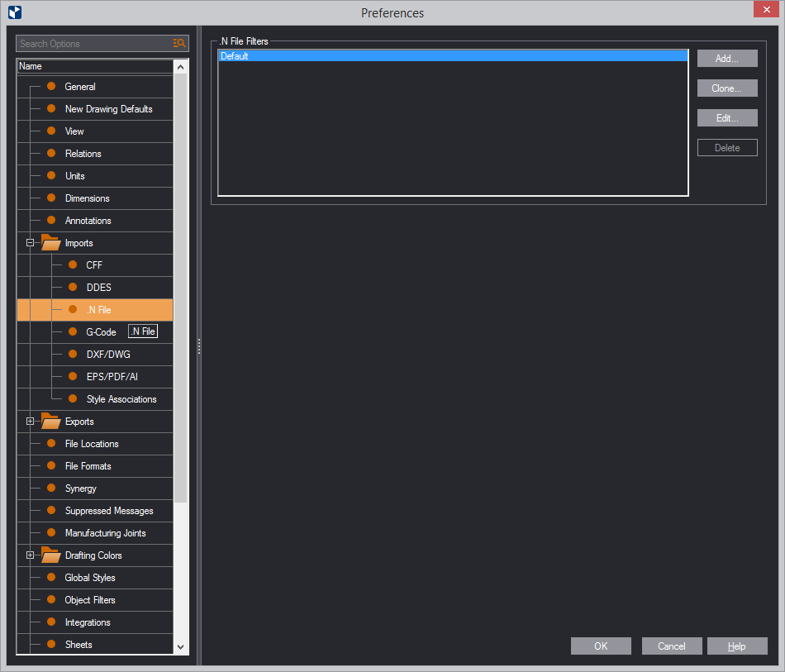
Task: Click the Imports folder icon
Action: [x=50, y=242]
